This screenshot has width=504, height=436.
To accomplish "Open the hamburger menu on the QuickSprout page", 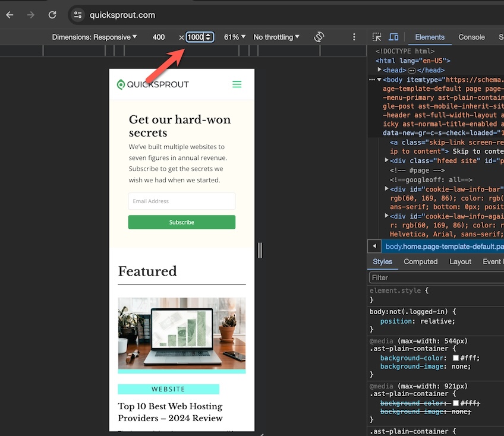I will (237, 84).
